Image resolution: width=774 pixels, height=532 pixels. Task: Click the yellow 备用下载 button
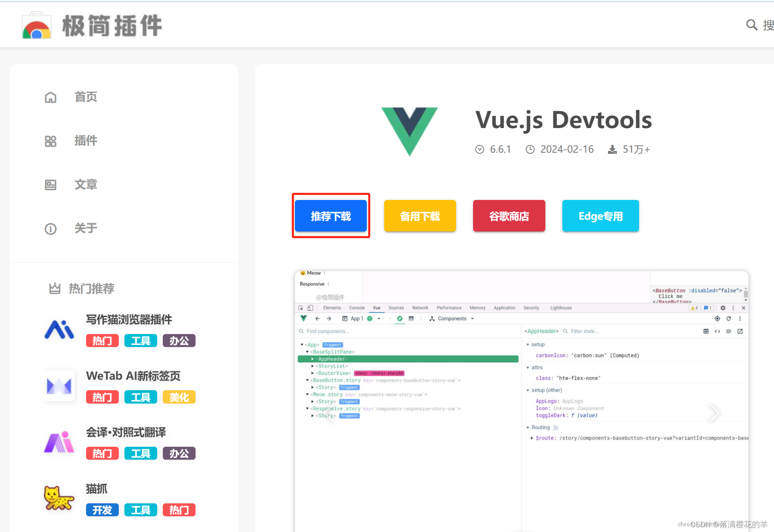(x=420, y=216)
